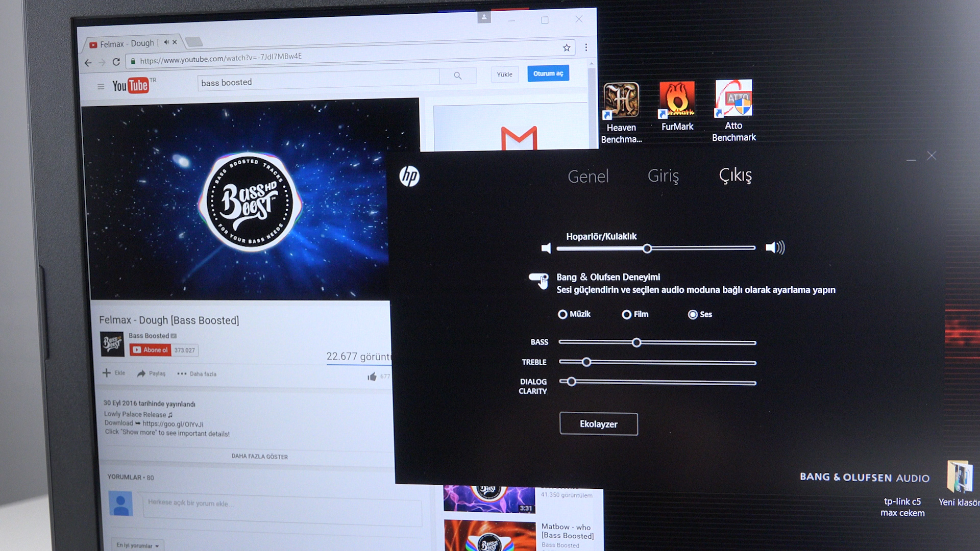Bookmark this page with the star icon
This screenshot has height=551, width=980.
pos(567,47)
